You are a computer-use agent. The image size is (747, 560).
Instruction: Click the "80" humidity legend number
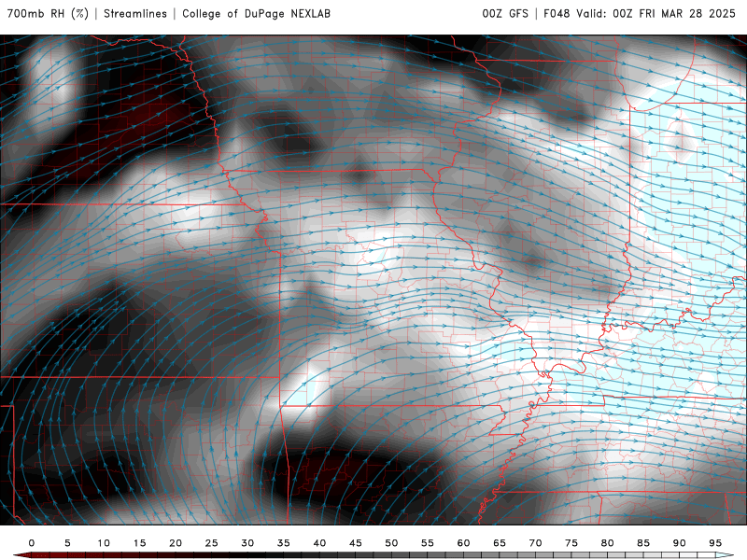(608, 543)
